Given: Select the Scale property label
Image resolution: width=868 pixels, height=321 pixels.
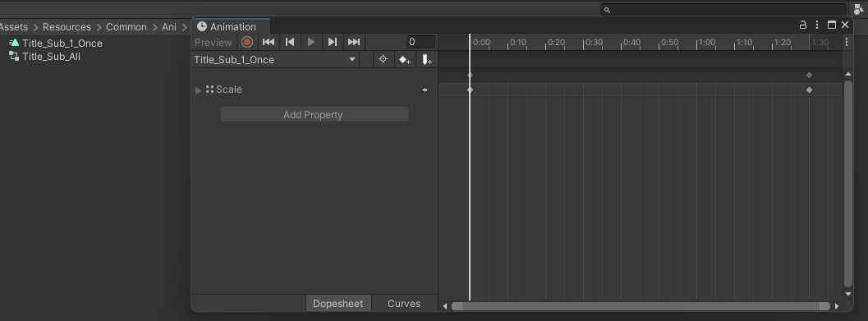Looking at the screenshot, I should (x=228, y=89).
